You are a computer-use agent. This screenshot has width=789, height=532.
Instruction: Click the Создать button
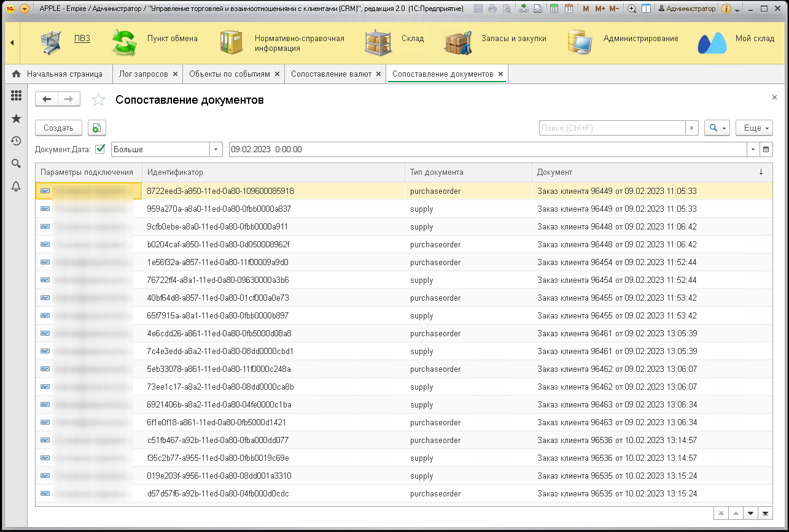[58, 128]
